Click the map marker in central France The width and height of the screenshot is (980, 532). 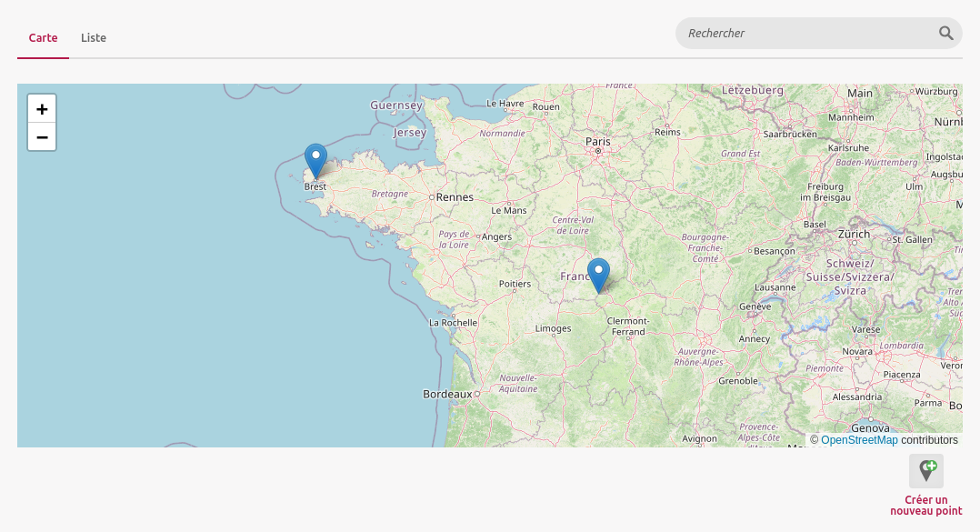tap(598, 276)
